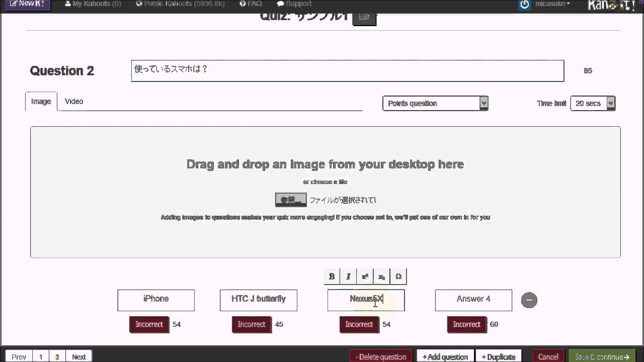Switch to the Video tab

coord(74,102)
